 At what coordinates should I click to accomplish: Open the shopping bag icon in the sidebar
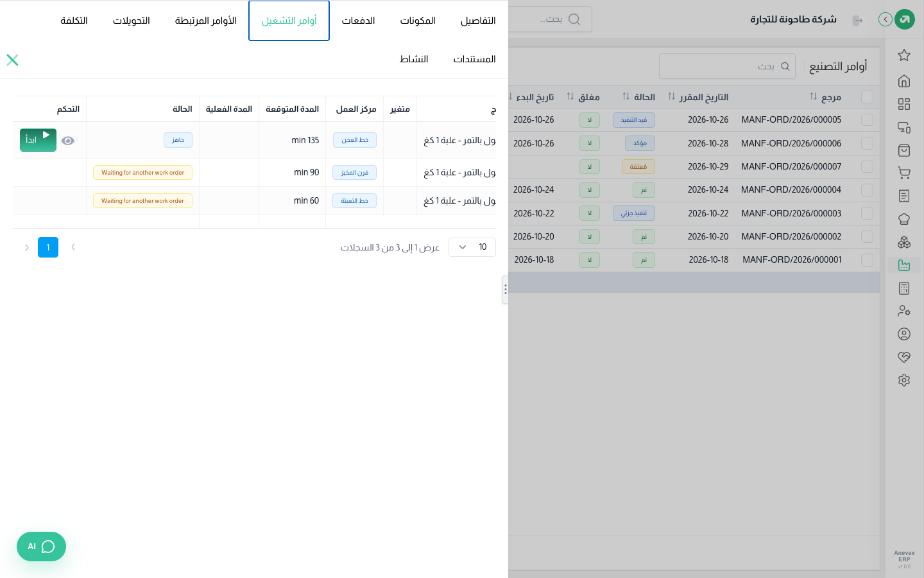tap(904, 150)
